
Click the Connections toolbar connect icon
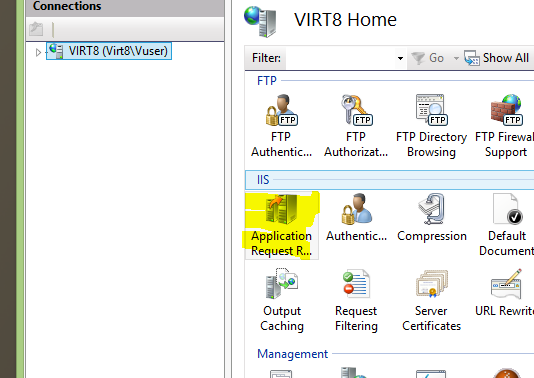coord(36,29)
